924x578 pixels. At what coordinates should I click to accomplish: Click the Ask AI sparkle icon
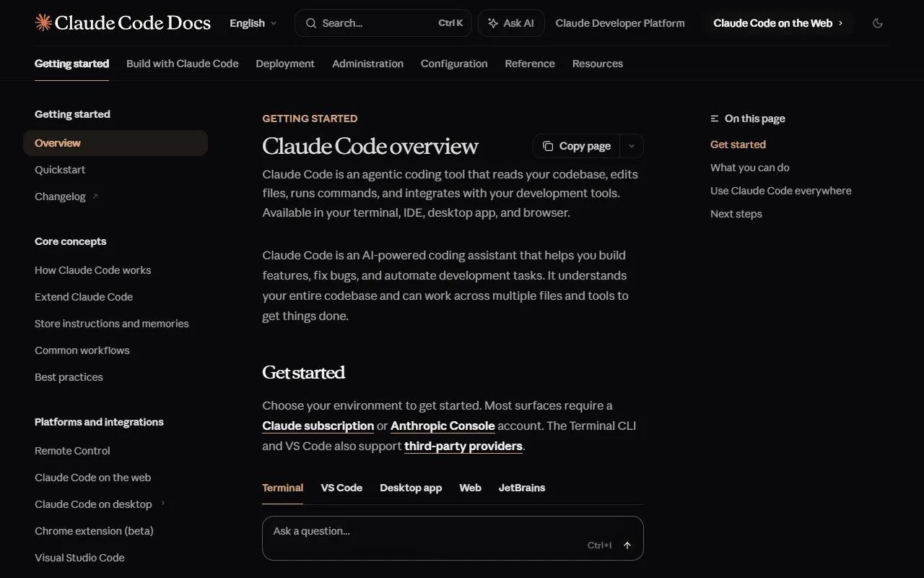[x=493, y=23]
